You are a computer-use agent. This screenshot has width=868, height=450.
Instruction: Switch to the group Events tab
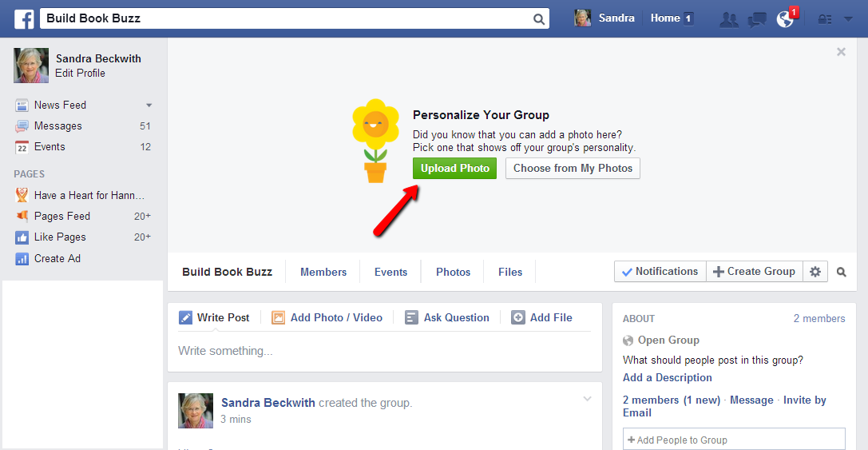point(390,272)
